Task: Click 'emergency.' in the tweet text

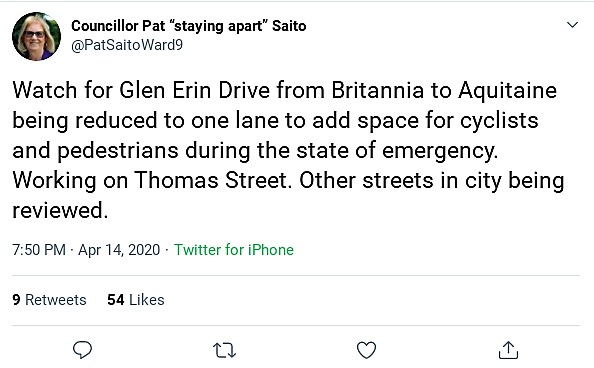Action: coord(440,151)
